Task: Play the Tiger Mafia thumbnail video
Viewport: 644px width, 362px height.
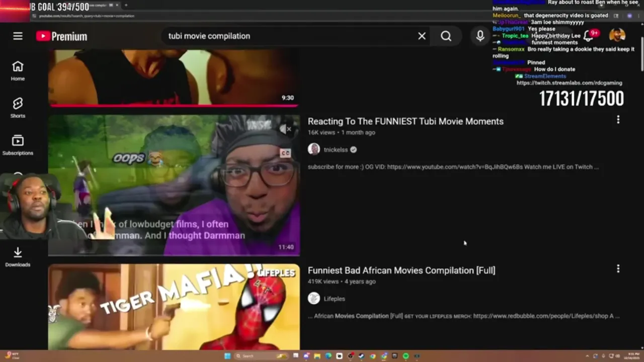Action: click(x=174, y=307)
